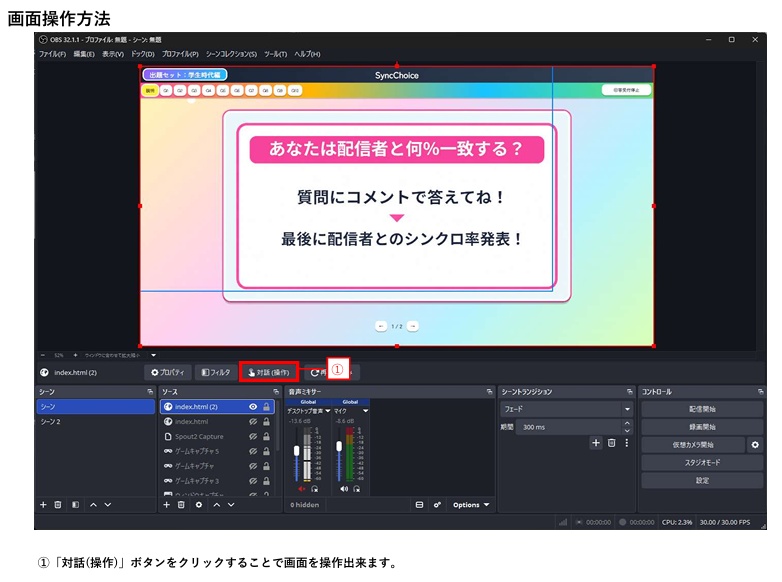Open マイク channel dropdown arrow
The image size is (782, 582).
366,411
